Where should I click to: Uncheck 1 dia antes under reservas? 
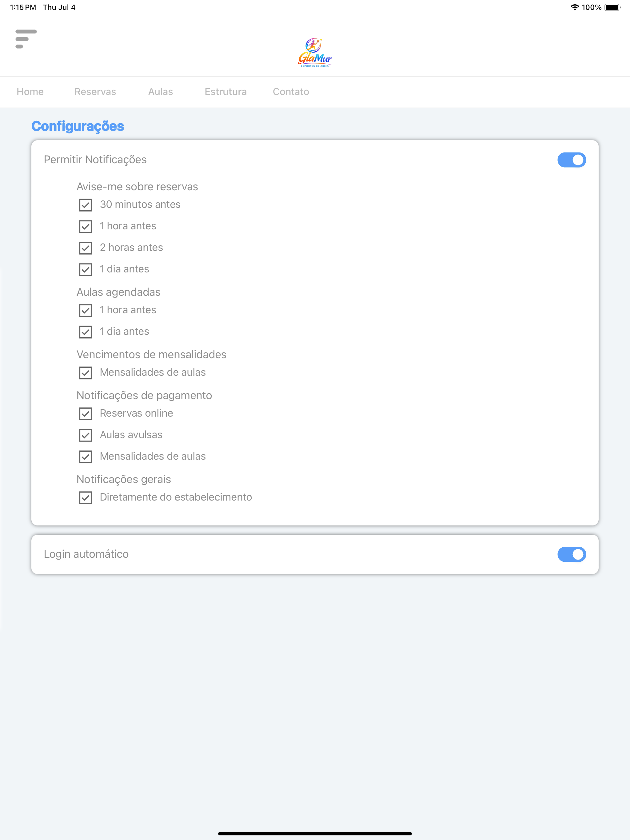tap(86, 270)
